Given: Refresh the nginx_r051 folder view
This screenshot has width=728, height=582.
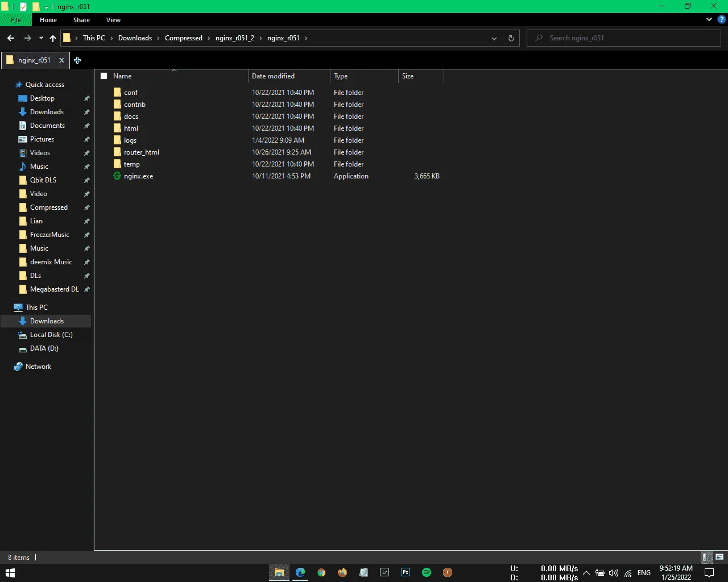Looking at the screenshot, I should pyautogui.click(x=511, y=38).
